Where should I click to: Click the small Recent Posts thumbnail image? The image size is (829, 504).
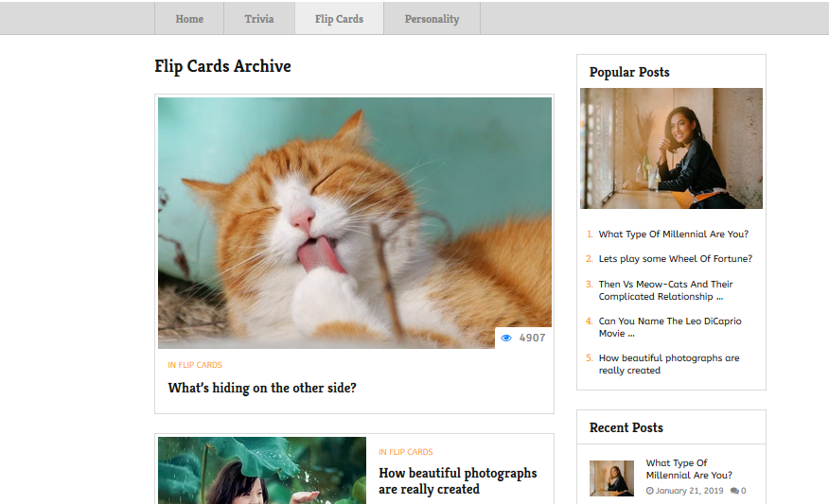tap(611, 478)
